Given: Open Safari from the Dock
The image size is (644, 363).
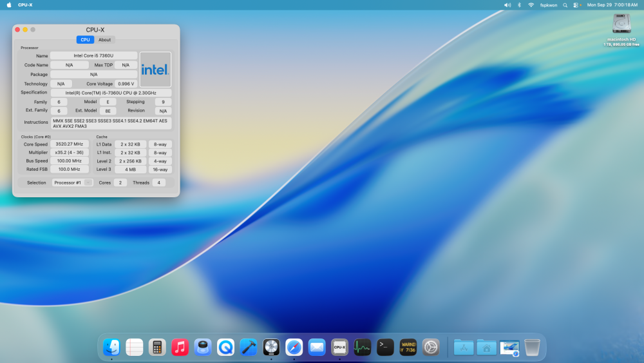Looking at the screenshot, I should click(294, 348).
